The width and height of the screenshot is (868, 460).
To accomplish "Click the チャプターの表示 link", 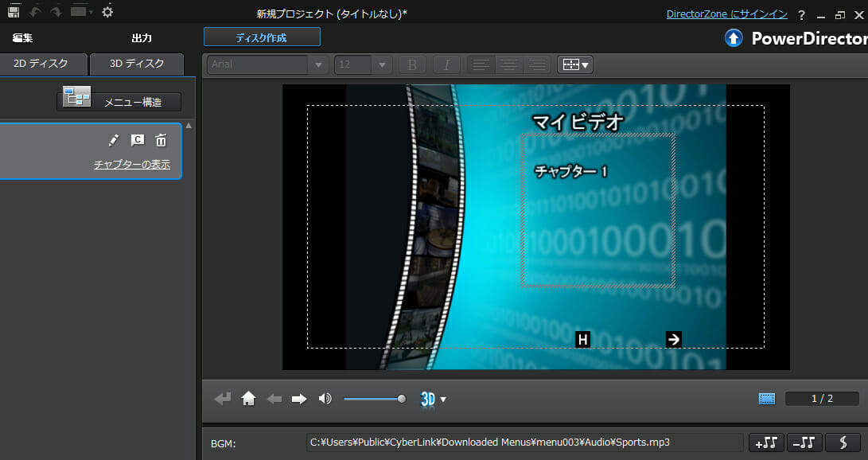I will click(131, 165).
